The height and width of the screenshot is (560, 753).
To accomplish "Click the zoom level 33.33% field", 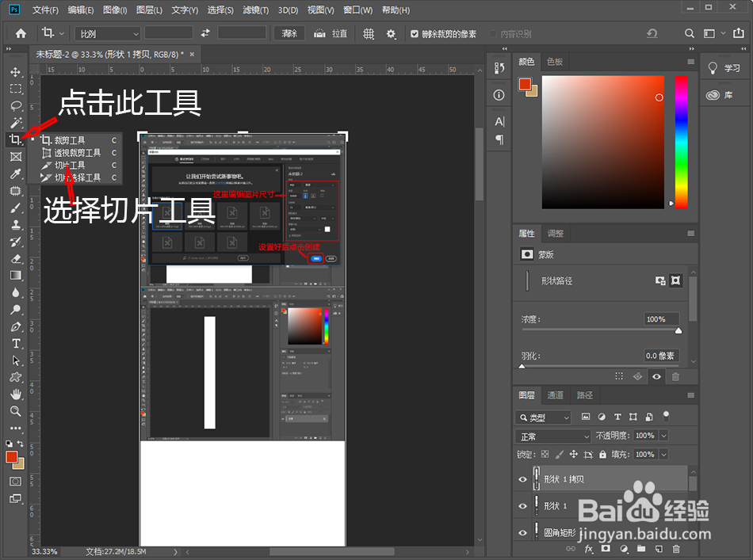I will click(44, 552).
